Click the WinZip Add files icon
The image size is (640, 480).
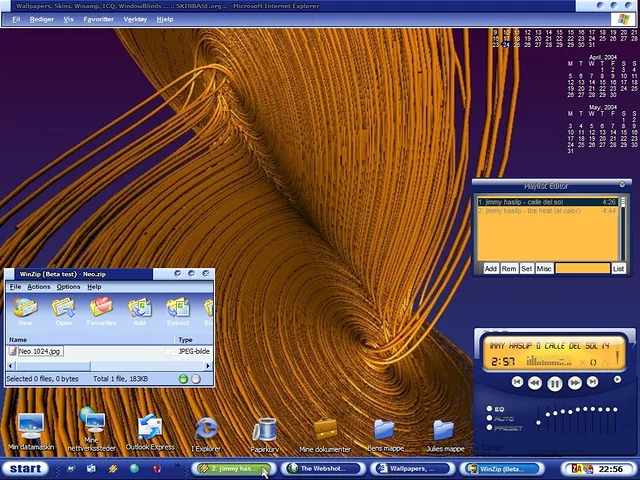coord(140,311)
